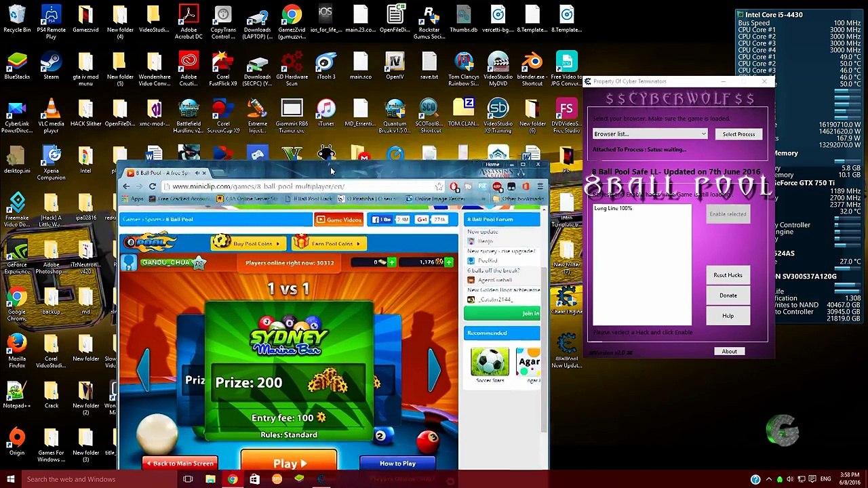Select CyberLink PowerDirector desktop icon
Viewport: 868px width, 488px height.
coord(17,115)
